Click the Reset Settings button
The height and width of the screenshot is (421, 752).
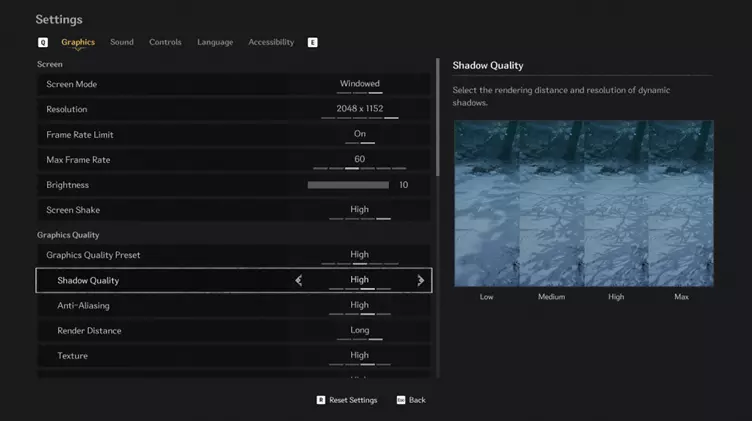coord(353,400)
